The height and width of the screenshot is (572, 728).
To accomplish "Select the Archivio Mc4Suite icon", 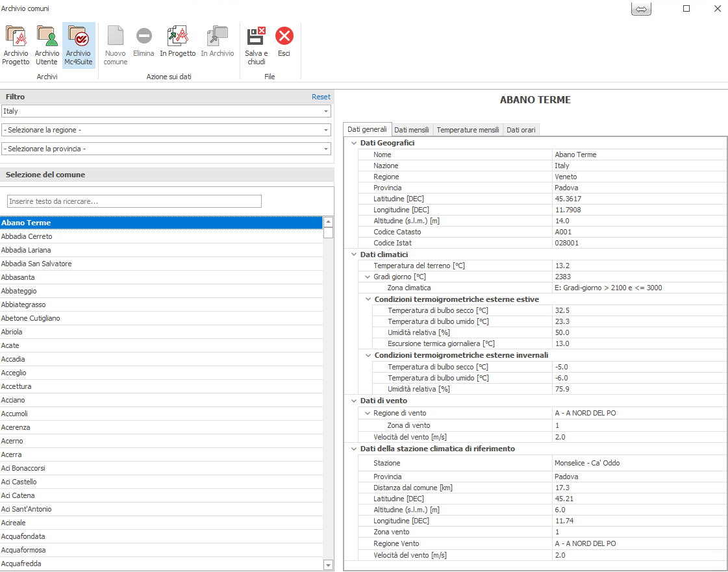I will point(79,44).
